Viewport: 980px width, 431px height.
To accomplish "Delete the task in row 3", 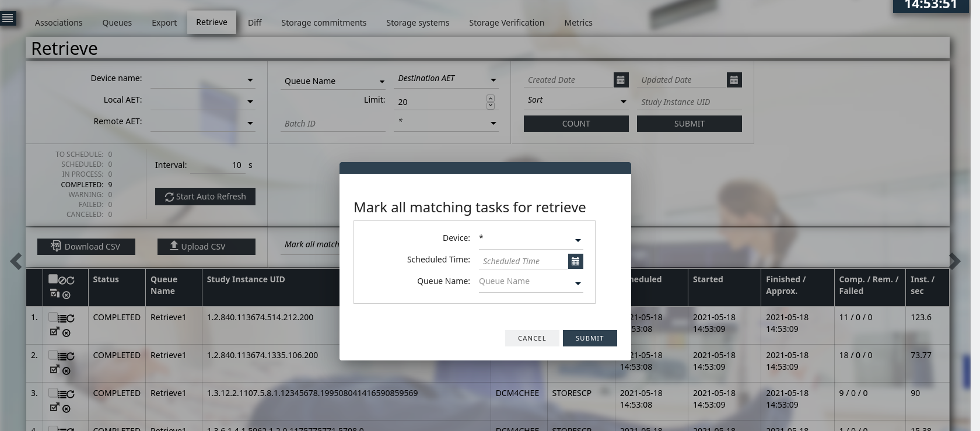I will 66,409.
